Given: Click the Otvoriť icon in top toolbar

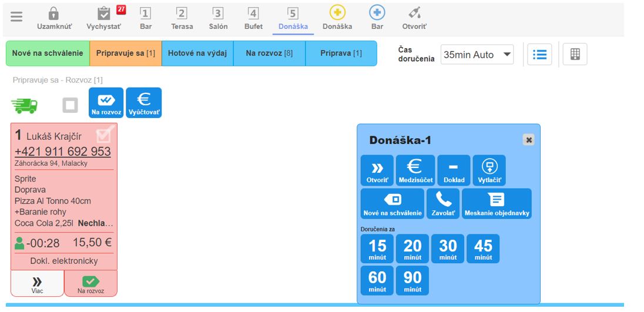Looking at the screenshot, I should point(414,14).
